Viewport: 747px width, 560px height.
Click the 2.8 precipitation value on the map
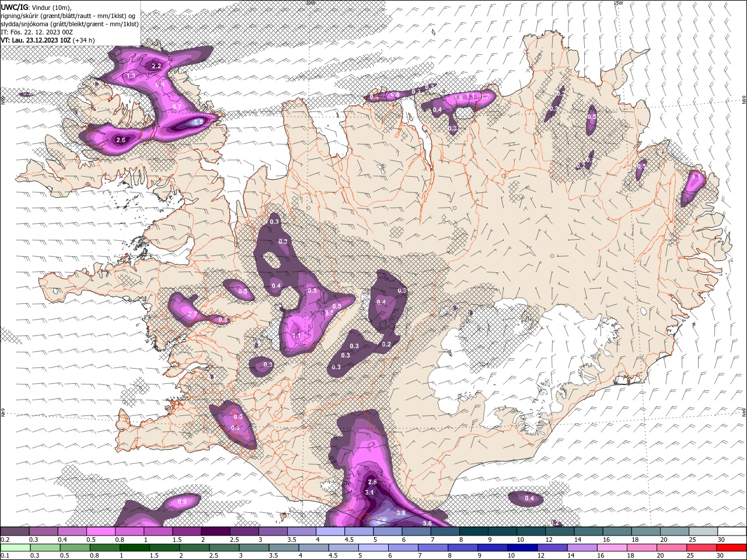[x=372, y=482]
